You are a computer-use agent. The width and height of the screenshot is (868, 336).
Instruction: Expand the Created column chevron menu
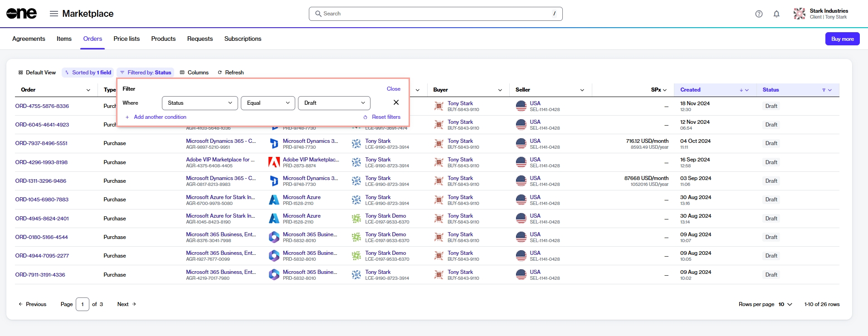[x=747, y=90]
